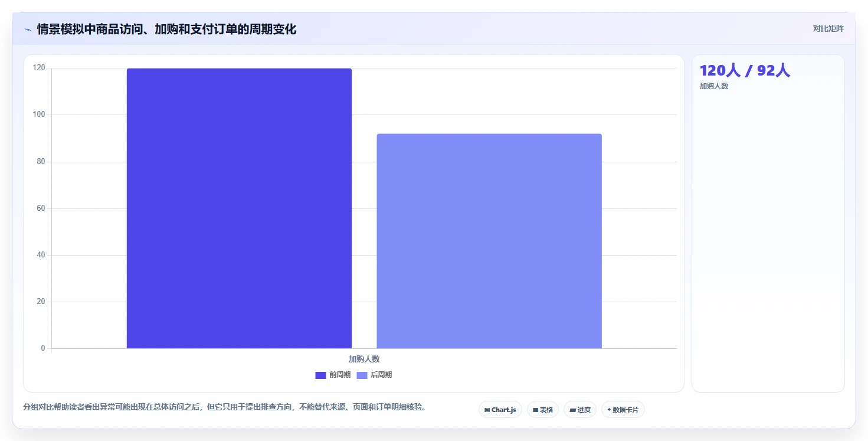Click the dark 前周期 bar at 120
This screenshot has width=868, height=441.
pos(239,208)
